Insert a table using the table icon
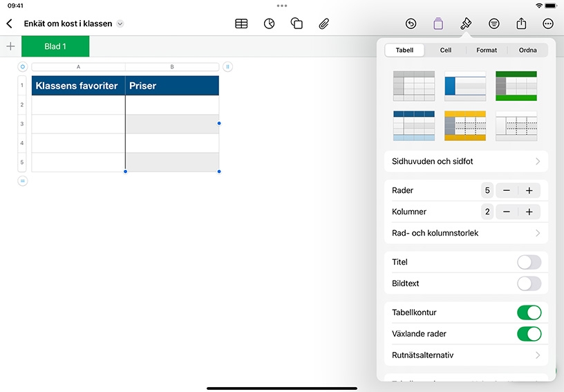The height and width of the screenshot is (392, 564). point(241,24)
